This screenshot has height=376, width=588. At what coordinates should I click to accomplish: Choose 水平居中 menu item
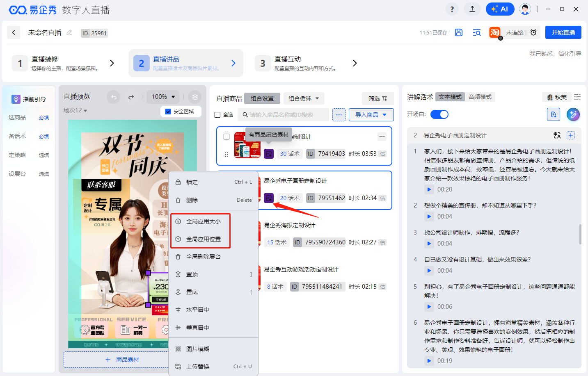point(213,310)
